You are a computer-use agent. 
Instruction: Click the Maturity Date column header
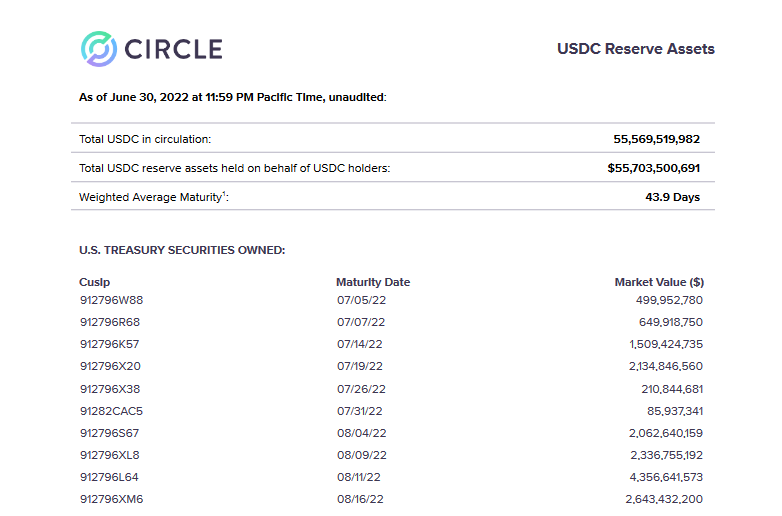[x=373, y=282]
